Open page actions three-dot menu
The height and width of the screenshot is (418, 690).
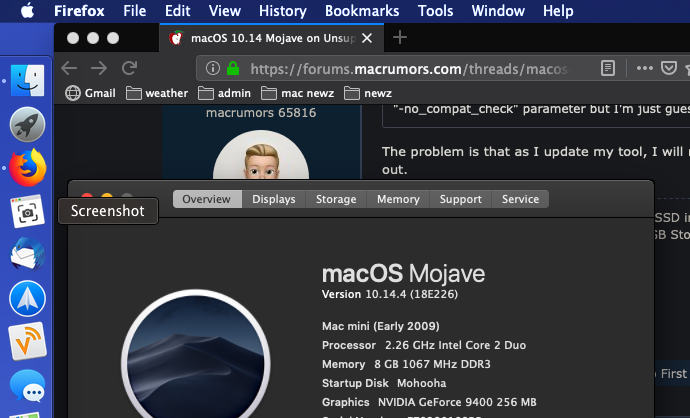645,68
